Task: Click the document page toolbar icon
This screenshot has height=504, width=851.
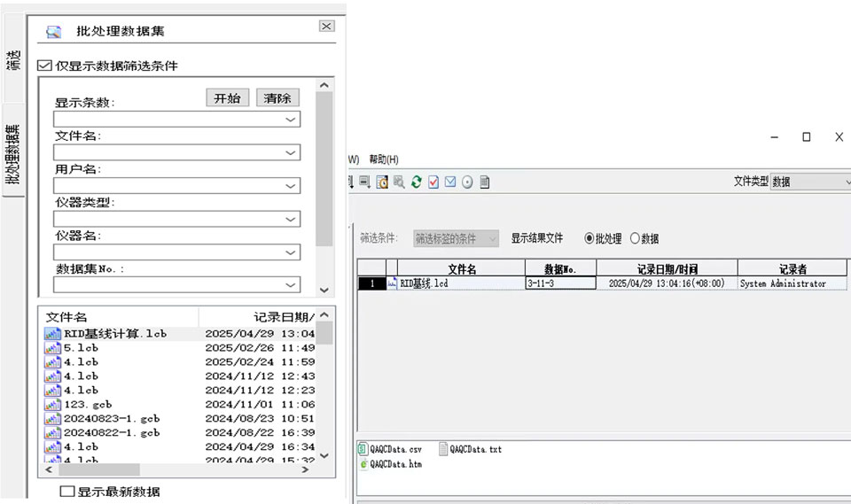Action: pos(485,182)
